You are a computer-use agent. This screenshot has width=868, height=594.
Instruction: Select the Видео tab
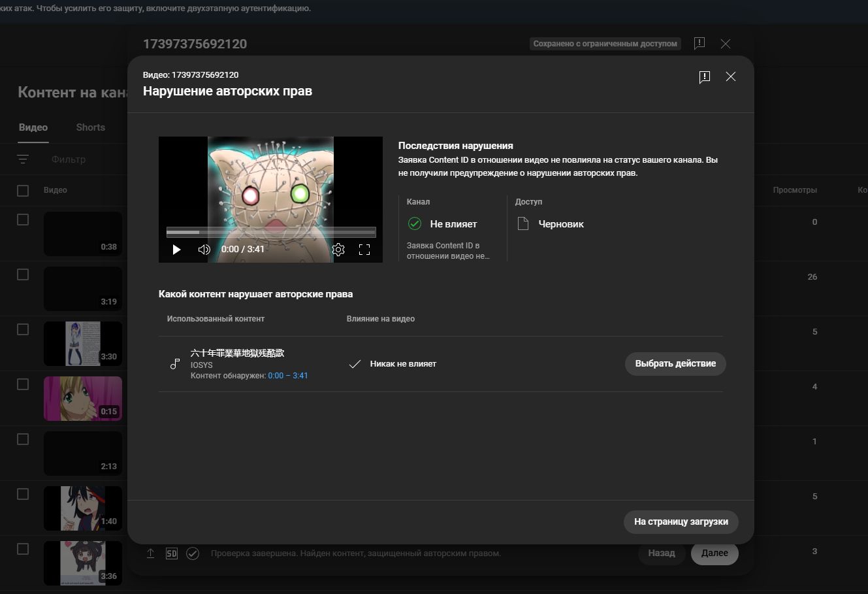pyautogui.click(x=33, y=127)
